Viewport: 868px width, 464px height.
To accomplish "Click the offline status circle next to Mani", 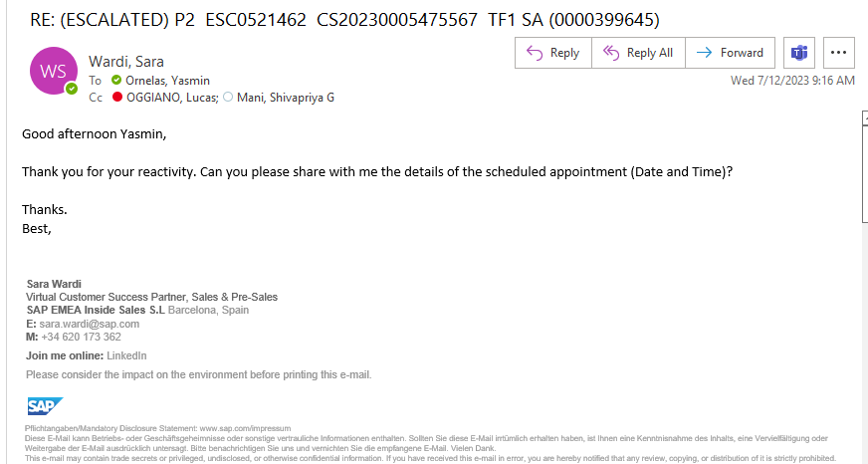I will 228,97.
